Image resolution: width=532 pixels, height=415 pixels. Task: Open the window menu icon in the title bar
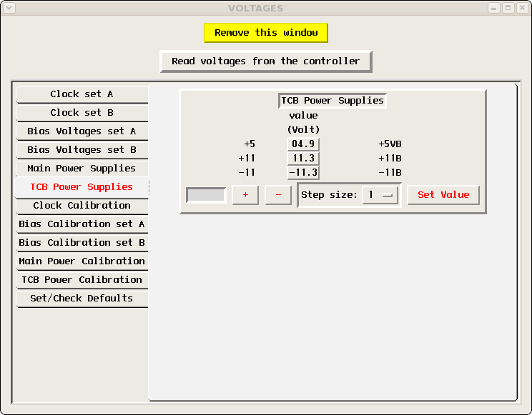pos(9,8)
